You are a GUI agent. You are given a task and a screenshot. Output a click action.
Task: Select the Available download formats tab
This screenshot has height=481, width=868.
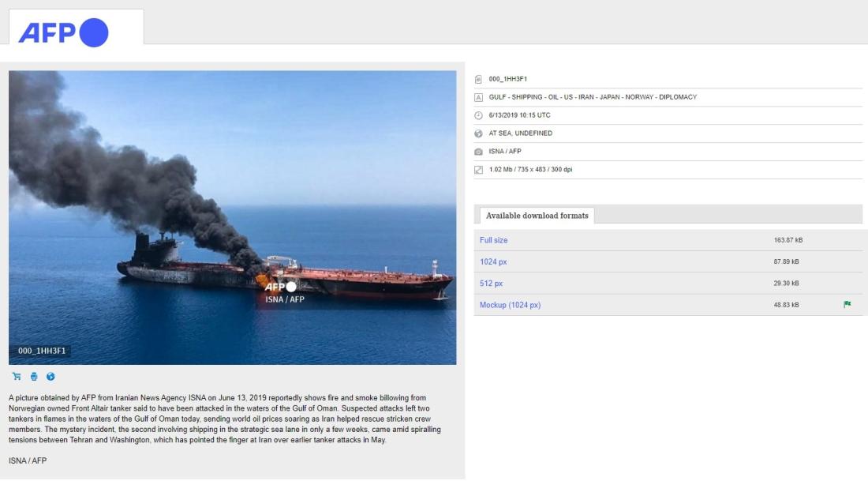(537, 216)
